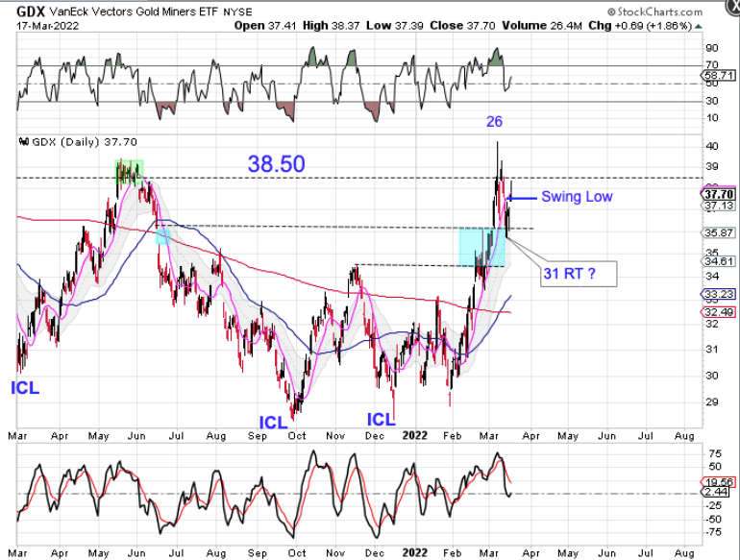
Task: Select the '31 RT ?' annotation box
Action: 573,274
